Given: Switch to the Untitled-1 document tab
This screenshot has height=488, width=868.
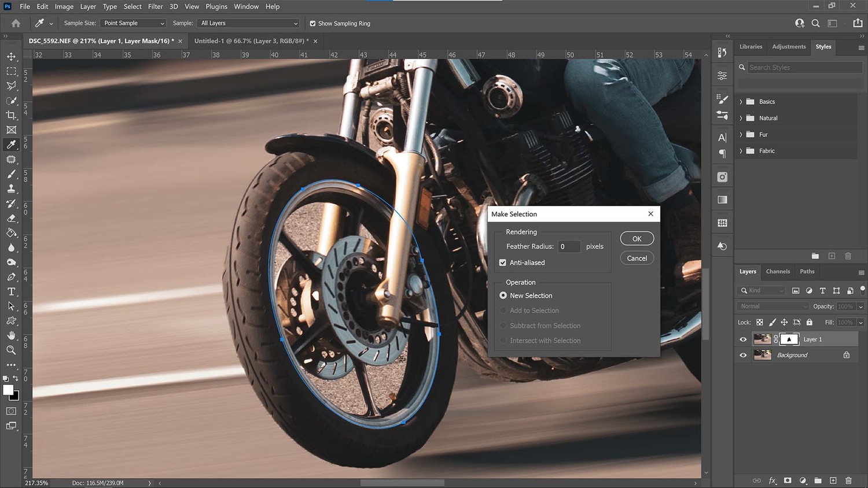Looking at the screenshot, I should pyautogui.click(x=251, y=41).
